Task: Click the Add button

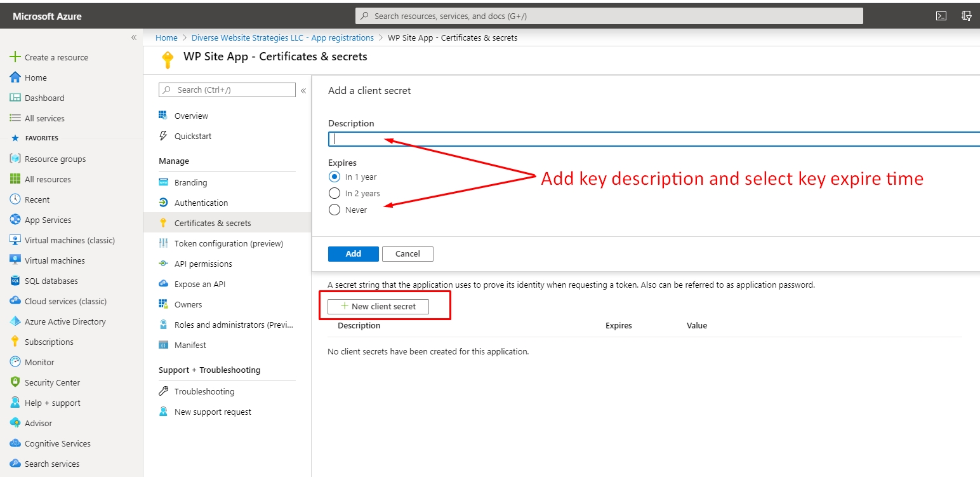Action: 354,254
